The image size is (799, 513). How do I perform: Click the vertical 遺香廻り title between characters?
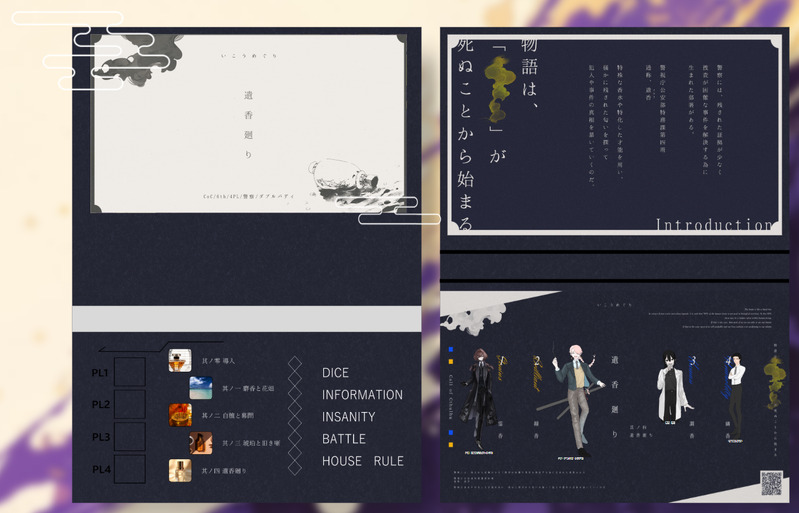(615, 397)
